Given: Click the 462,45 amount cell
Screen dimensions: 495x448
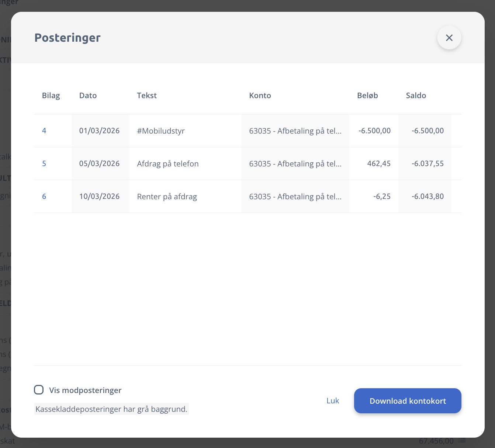Looking at the screenshot, I should [379, 163].
